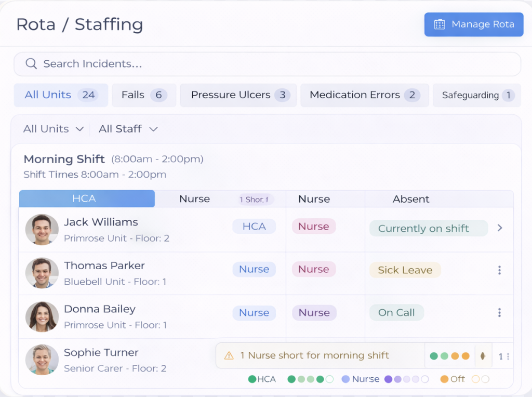532x397 pixels.
Task: Switch to Medication Errors tab
Action: pyautogui.click(x=364, y=95)
